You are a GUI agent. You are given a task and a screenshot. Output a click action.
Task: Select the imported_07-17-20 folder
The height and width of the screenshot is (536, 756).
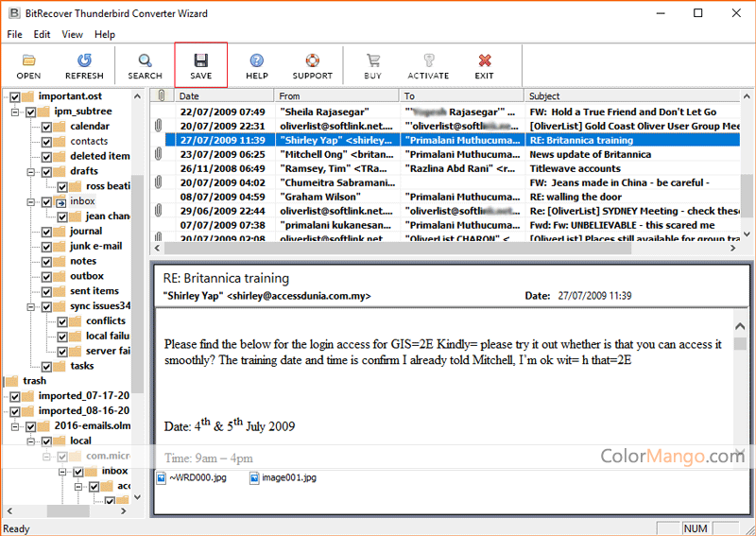click(x=84, y=395)
